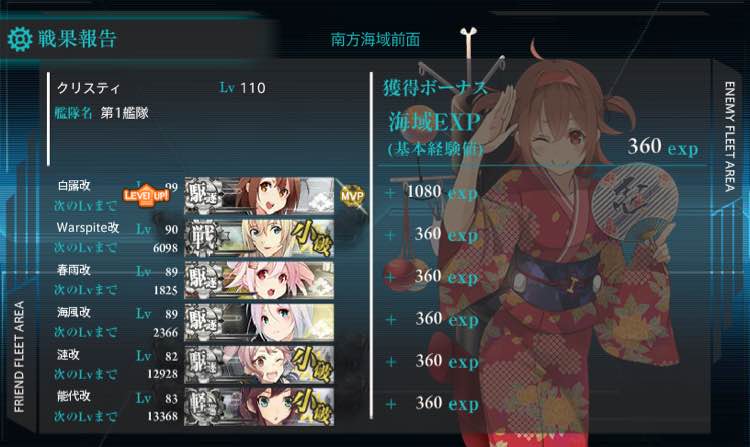Image resolution: width=750 pixels, height=447 pixels.
Task: Select the Warspite改 battleship portrait banner
Action: pos(259,238)
